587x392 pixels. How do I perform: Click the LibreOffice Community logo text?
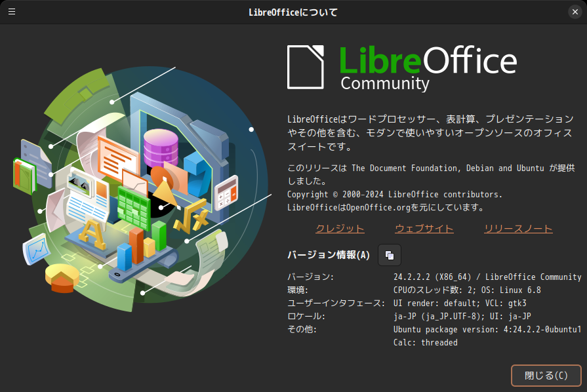pos(428,68)
